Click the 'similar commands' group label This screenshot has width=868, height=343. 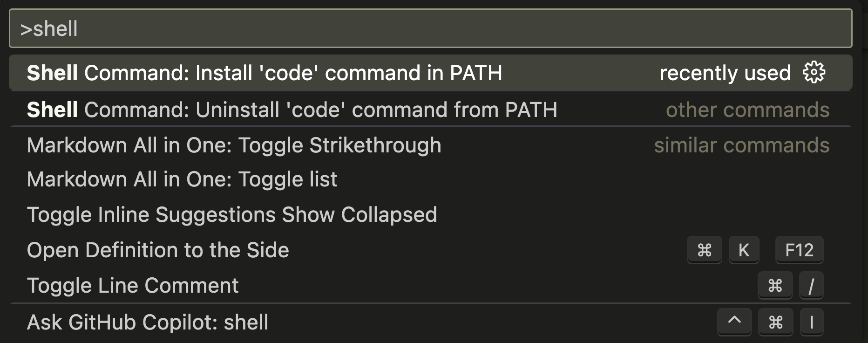click(x=742, y=145)
